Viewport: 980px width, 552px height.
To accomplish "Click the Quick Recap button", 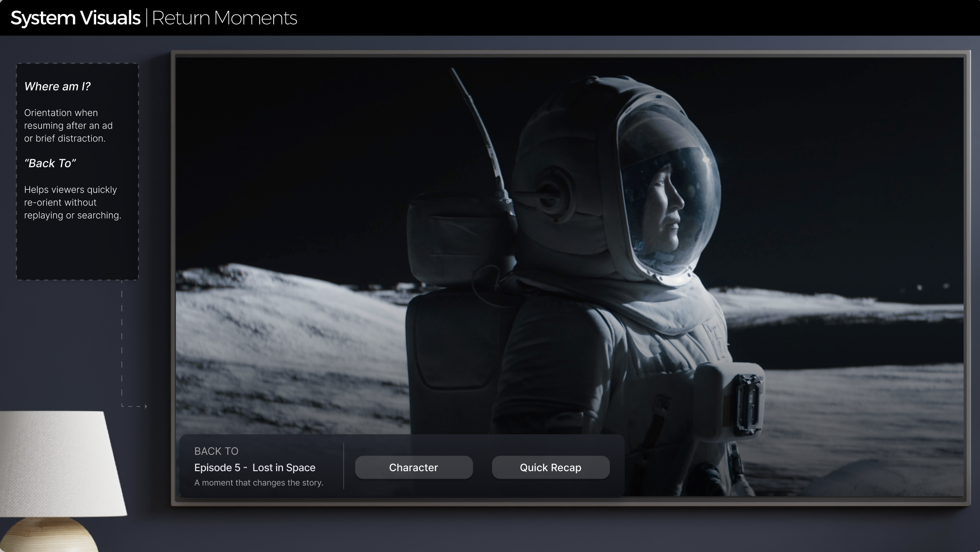I will [550, 467].
